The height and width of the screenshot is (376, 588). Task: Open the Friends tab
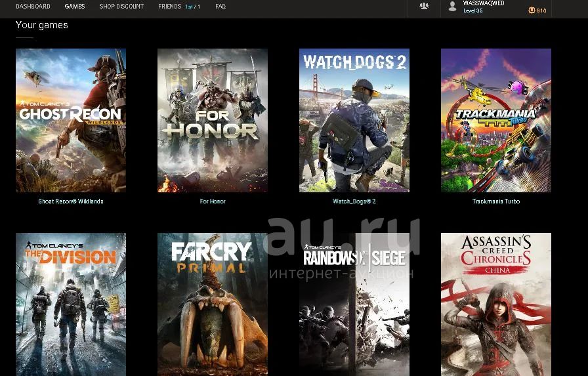coord(179,7)
